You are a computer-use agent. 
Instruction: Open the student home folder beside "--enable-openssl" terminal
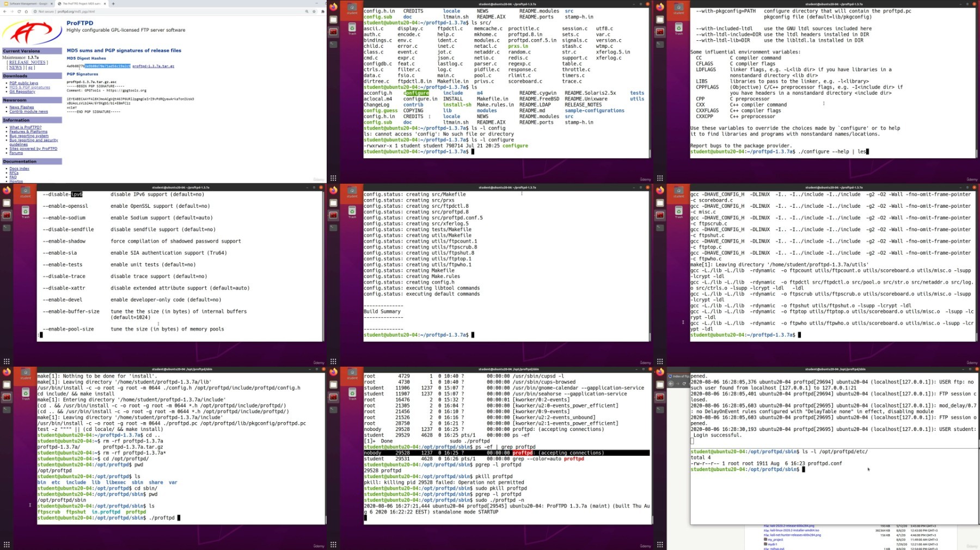[26, 192]
